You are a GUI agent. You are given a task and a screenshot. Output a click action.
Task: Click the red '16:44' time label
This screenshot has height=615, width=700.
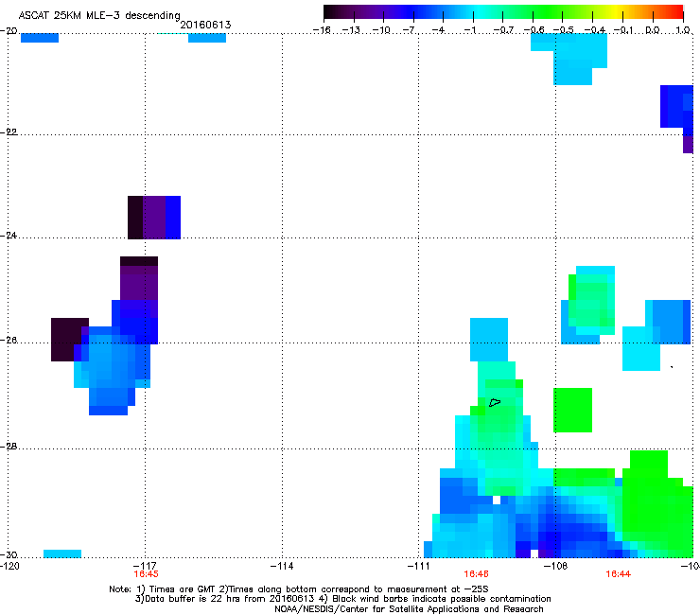point(619,574)
